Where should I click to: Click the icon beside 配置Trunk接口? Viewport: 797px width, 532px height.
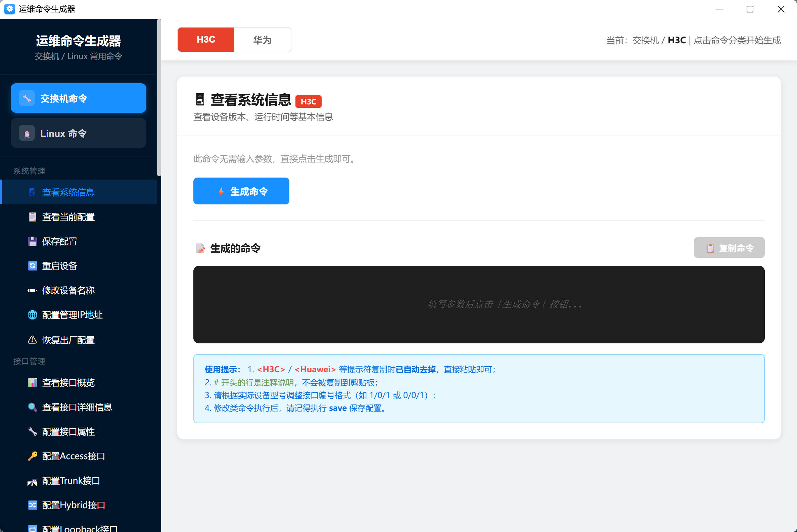pos(32,482)
